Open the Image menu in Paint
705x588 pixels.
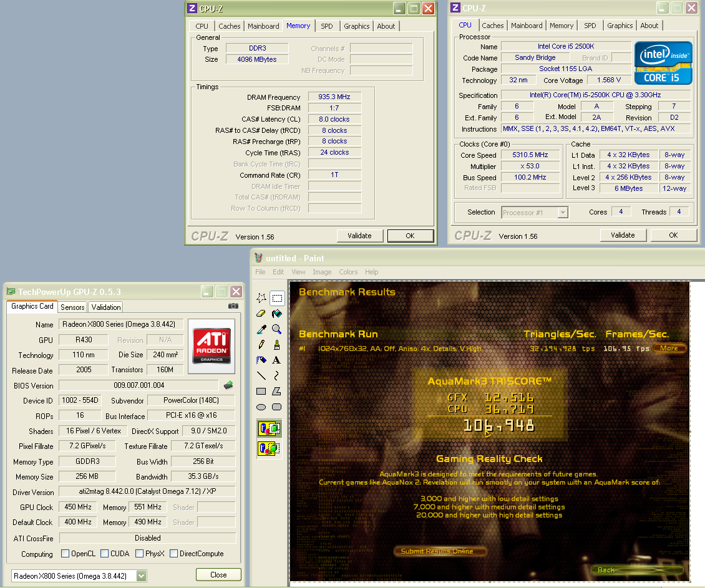coord(322,272)
